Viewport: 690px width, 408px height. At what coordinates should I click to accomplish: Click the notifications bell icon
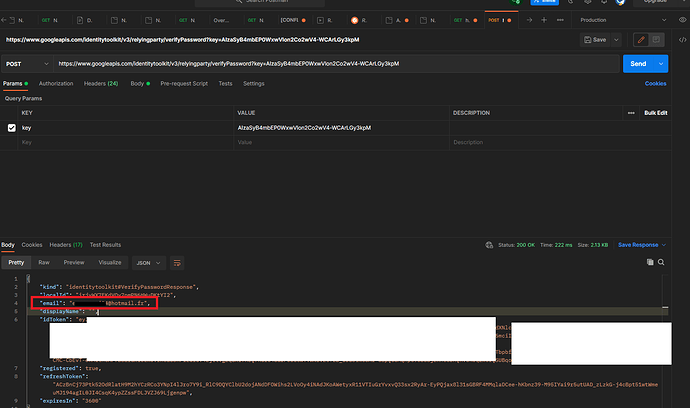pyautogui.click(x=604, y=2)
